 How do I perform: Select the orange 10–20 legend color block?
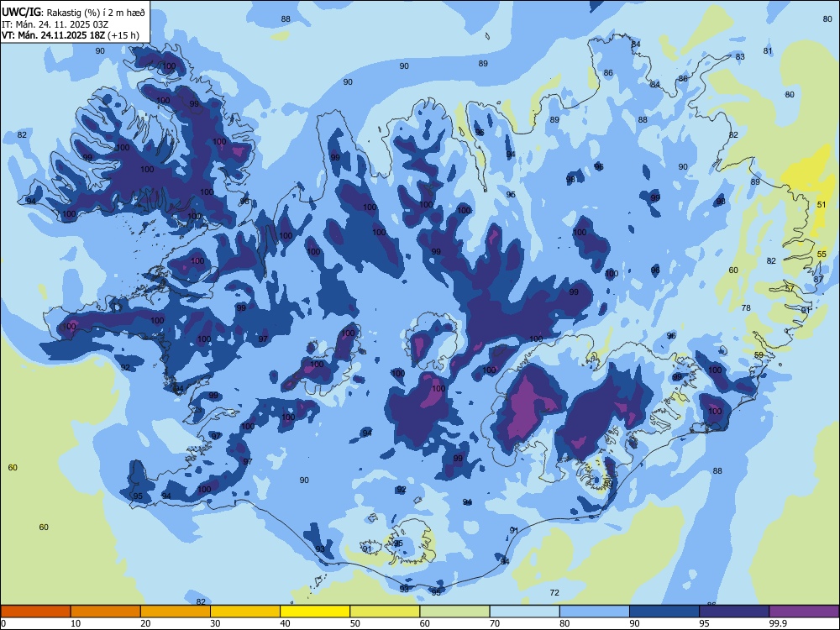tap(106, 612)
